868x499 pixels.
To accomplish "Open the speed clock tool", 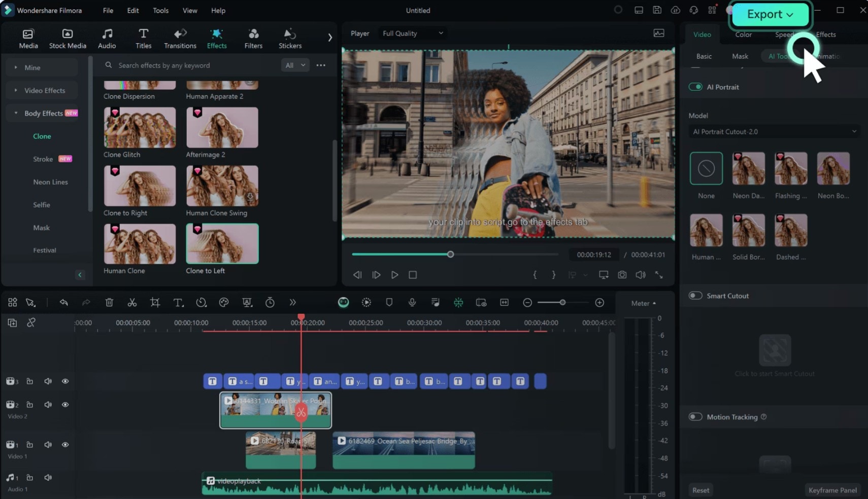I will 202,302.
